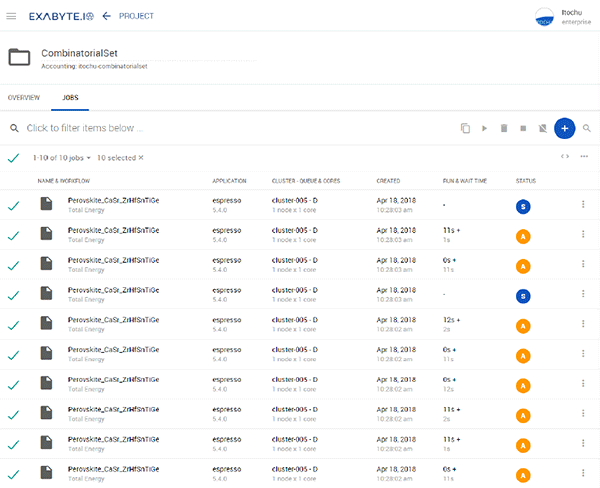This screenshot has height=488, width=600.
Task: Click file icon of 11s + 1s job from 10:28:03
Action: click(x=46, y=233)
